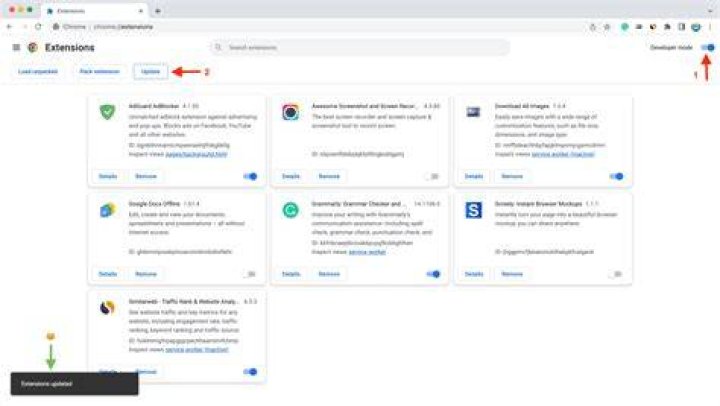Click the Update button
The height and width of the screenshot is (406, 720).
tap(151, 72)
